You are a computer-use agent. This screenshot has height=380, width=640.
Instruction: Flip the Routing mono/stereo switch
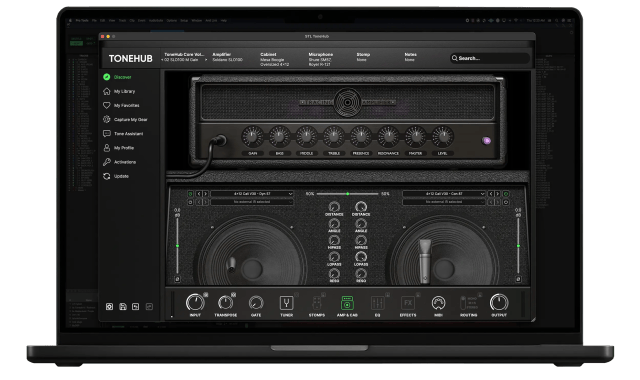click(x=463, y=303)
